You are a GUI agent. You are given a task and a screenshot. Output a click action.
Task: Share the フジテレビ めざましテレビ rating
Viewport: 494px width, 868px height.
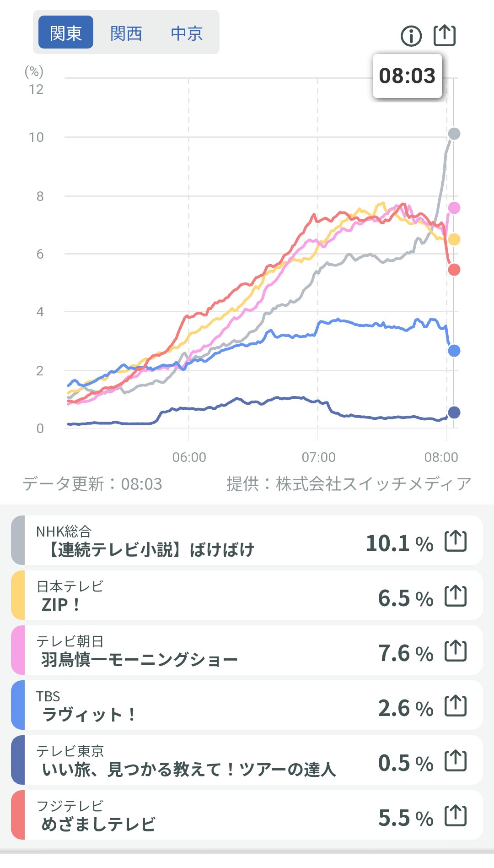click(456, 816)
